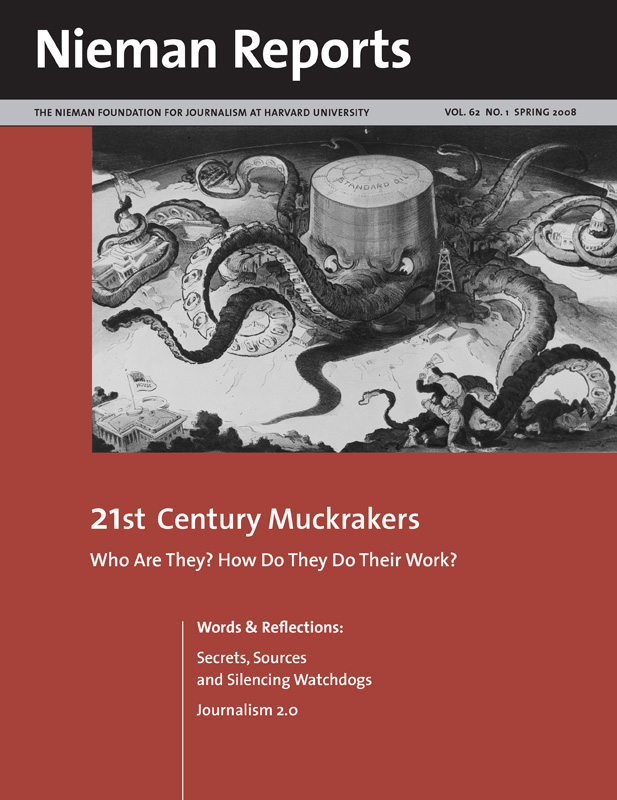Click the 'Nieman Reports' masthead title
Viewport: 617px width, 800px height.
[223, 52]
